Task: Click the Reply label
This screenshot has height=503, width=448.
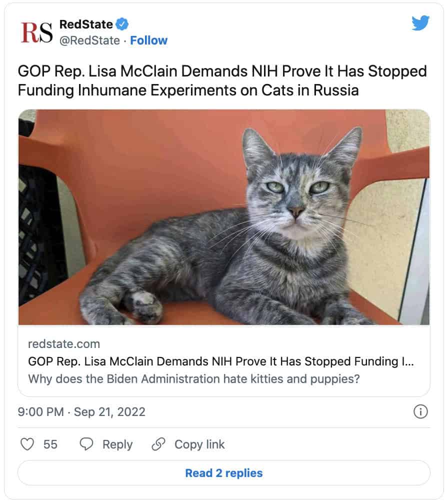Action: (x=117, y=444)
